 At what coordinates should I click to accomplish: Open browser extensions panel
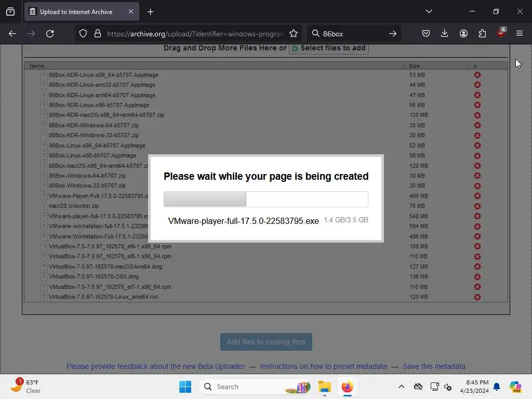(x=482, y=33)
